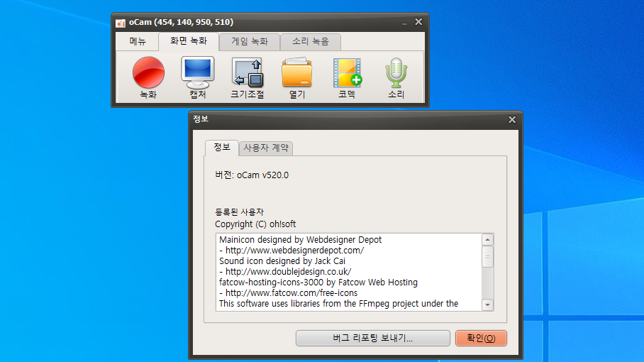
Task: Minimize the oCam main window
Action: pos(404,23)
